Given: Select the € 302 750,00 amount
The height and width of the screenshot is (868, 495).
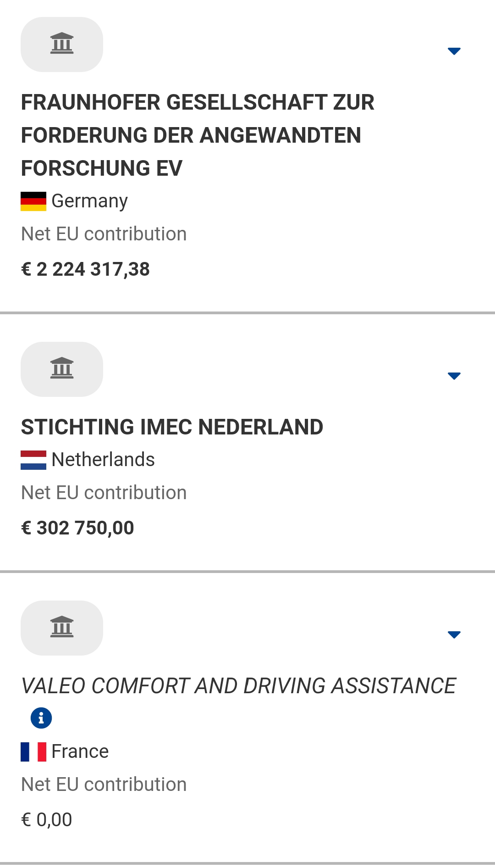Looking at the screenshot, I should click(78, 528).
